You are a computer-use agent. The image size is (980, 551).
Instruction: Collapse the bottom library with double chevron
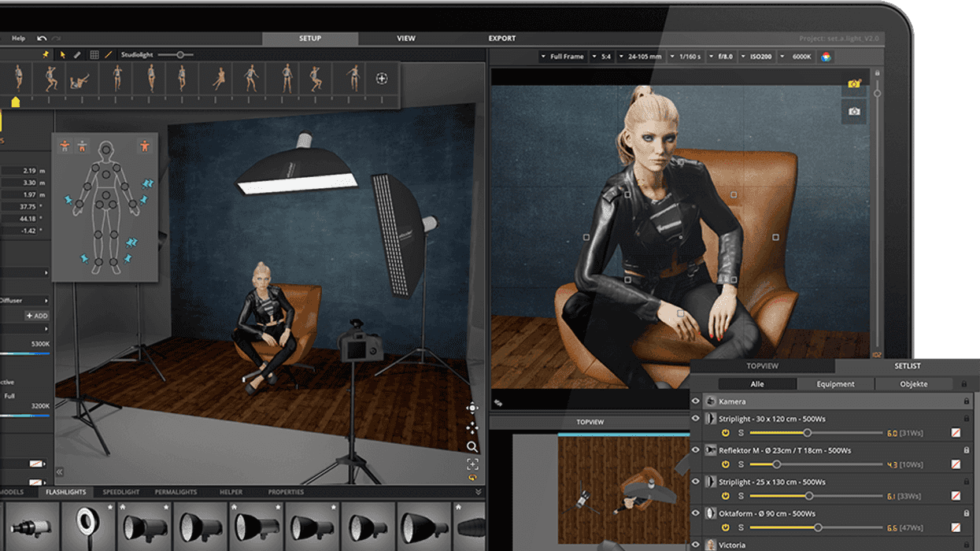[478, 492]
